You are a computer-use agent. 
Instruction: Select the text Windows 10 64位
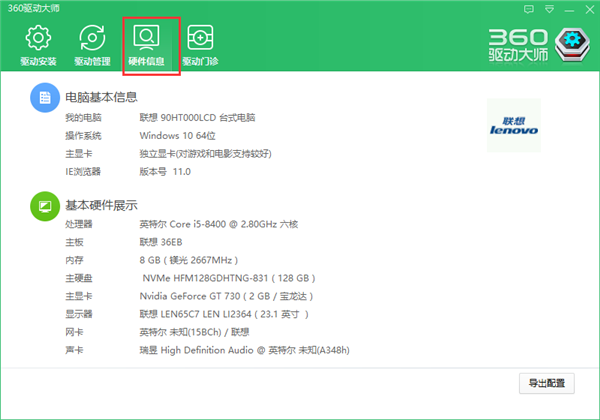click(178, 135)
